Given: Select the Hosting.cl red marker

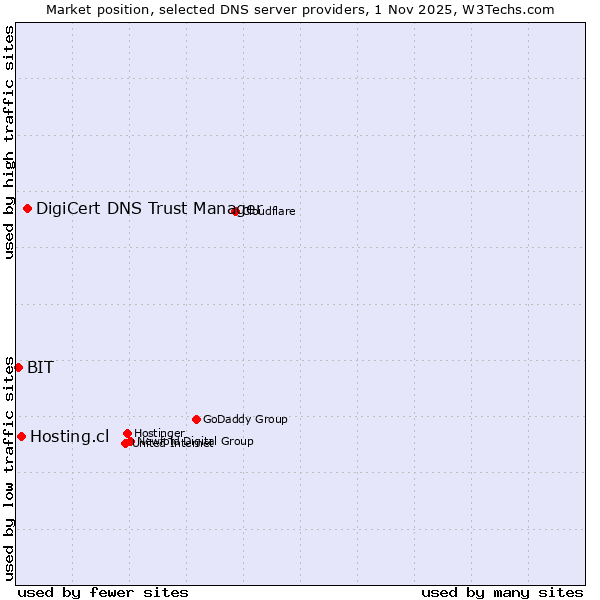Looking at the screenshot, I should 21,436.
